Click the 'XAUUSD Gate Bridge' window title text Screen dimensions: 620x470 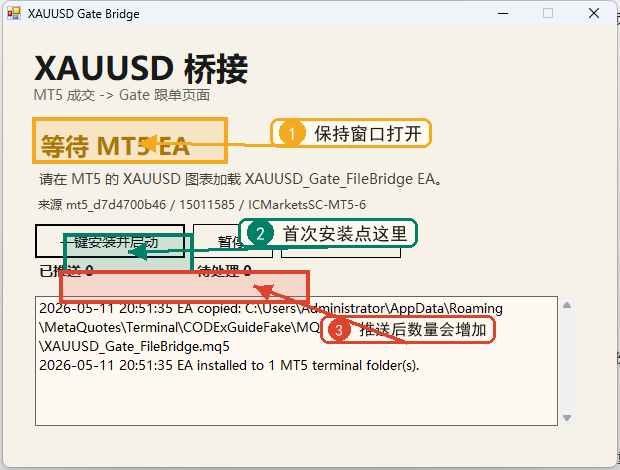pos(83,14)
